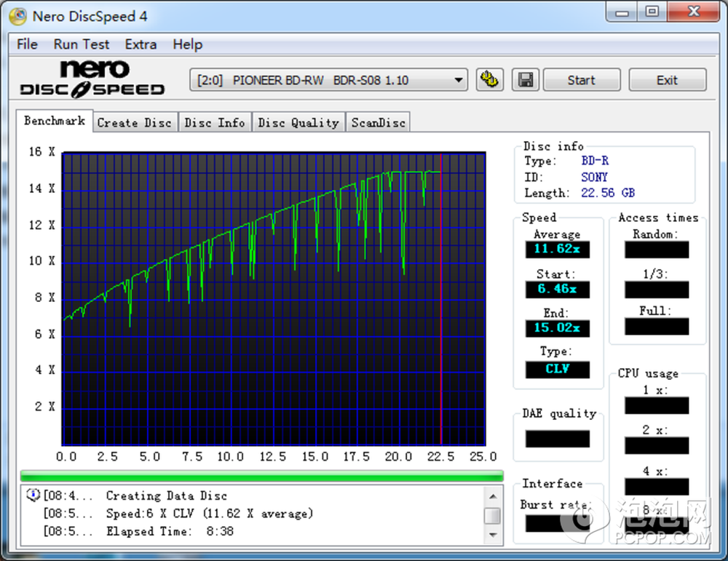Click the DAE quality field
This screenshot has height=561, width=728.
coord(557,439)
